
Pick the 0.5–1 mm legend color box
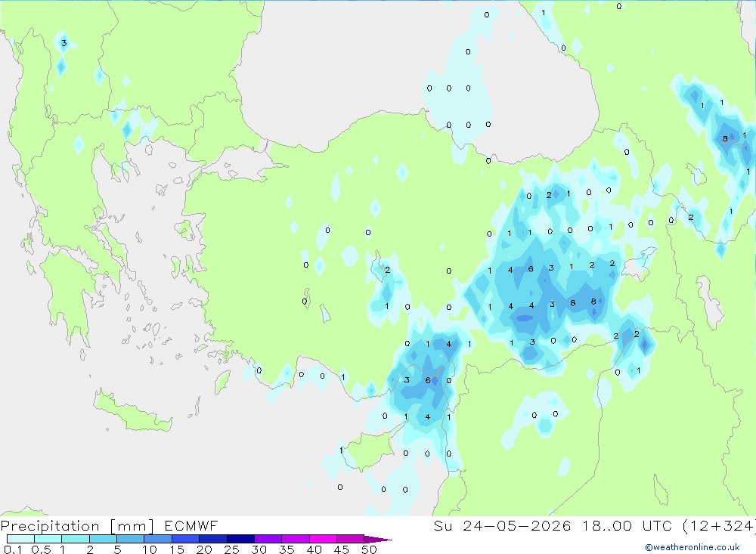[48, 539]
